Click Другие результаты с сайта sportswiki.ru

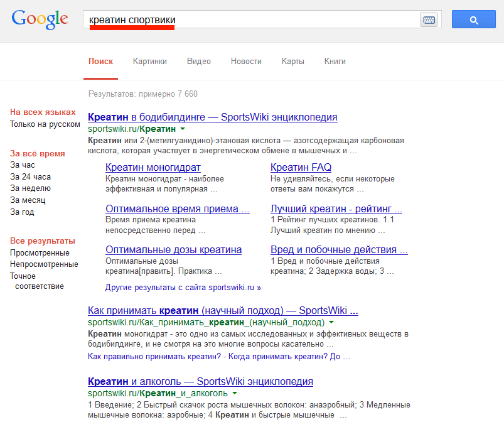183,288
